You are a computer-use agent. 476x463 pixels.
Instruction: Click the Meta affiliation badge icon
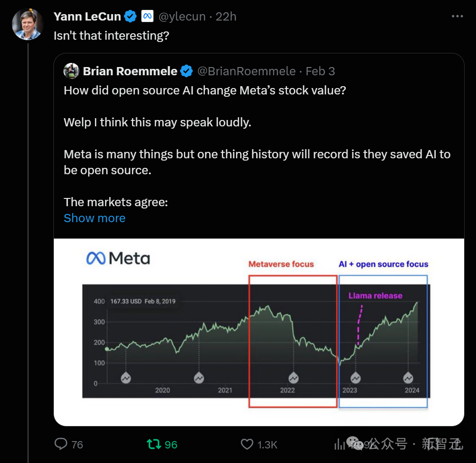pyautogui.click(x=147, y=17)
